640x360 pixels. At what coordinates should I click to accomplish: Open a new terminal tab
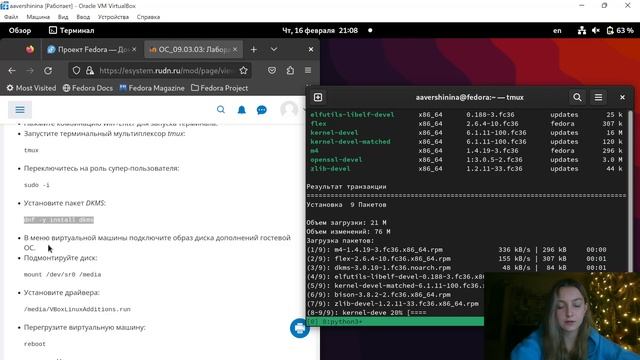coord(318,97)
